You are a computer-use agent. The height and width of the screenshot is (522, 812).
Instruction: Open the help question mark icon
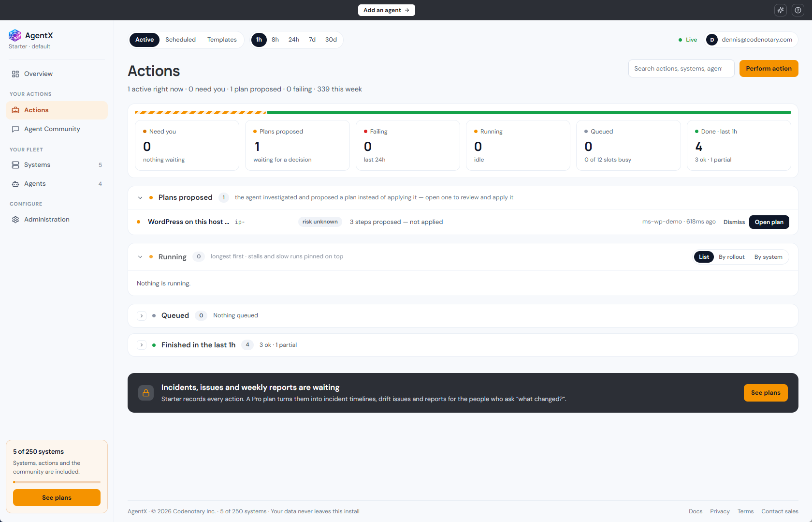pyautogui.click(x=798, y=10)
